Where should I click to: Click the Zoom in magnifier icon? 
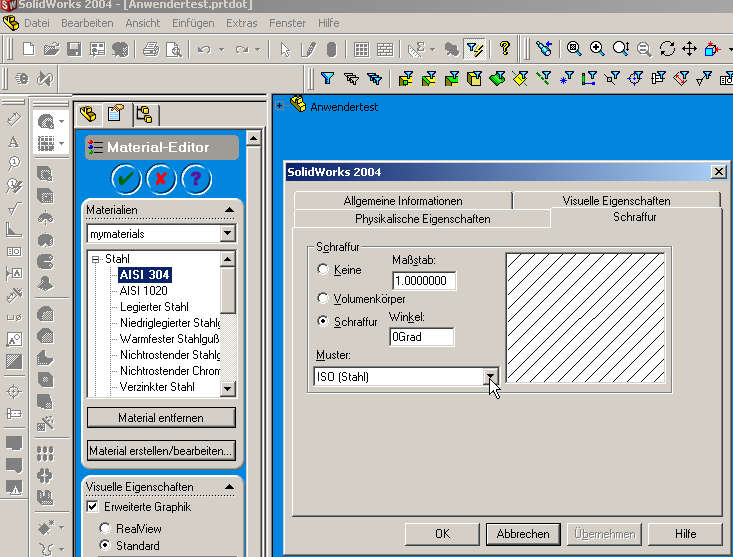click(x=597, y=49)
